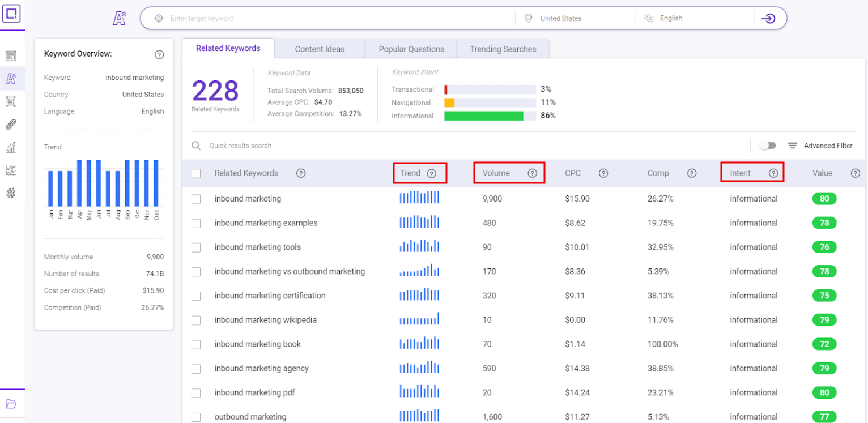This screenshot has height=423, width=868.
Task: Click the help icon next to Value column
Action: click(856, 173)
